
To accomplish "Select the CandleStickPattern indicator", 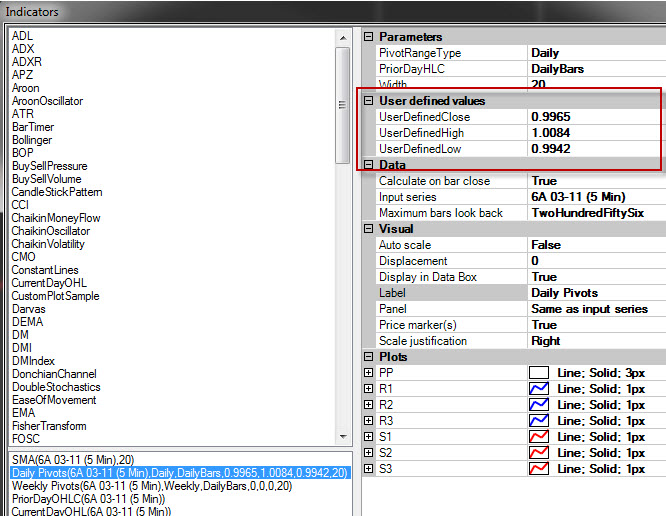I will click(x=57, y=192).
